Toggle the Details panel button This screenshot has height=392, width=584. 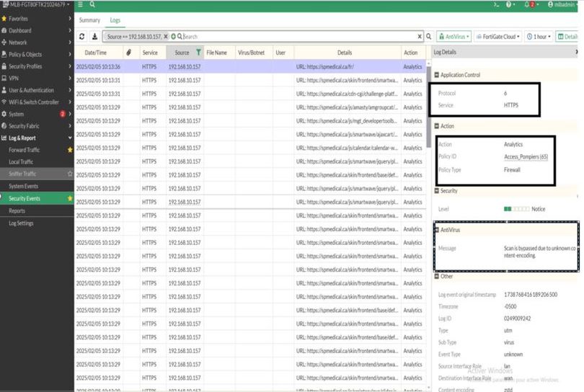pyautogui.click(x=567, y=37)
